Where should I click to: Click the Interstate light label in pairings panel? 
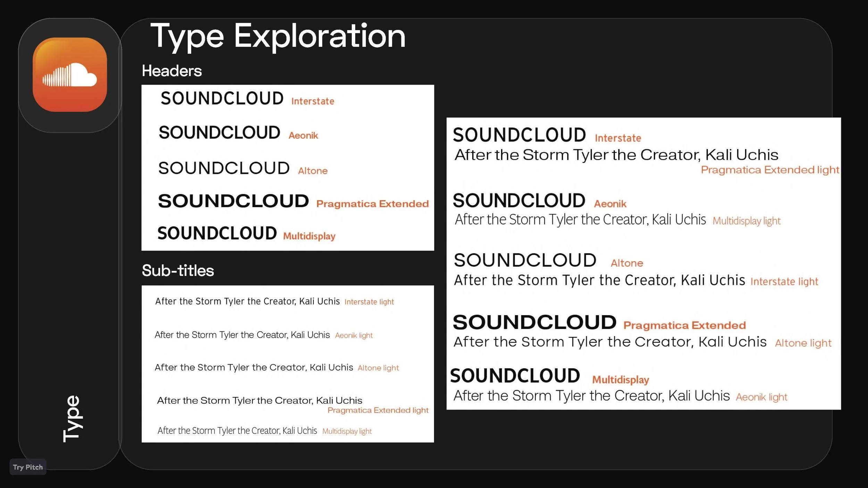(784, 281)
